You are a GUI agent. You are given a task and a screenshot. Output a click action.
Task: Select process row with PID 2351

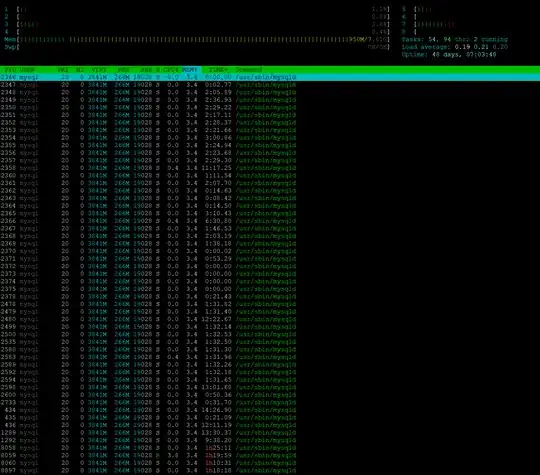[148, 115]
